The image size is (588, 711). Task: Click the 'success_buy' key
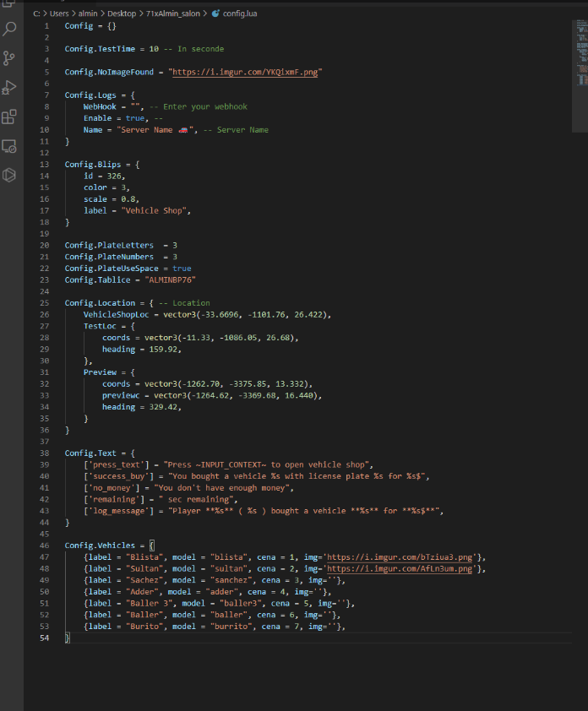pos(118,476)
